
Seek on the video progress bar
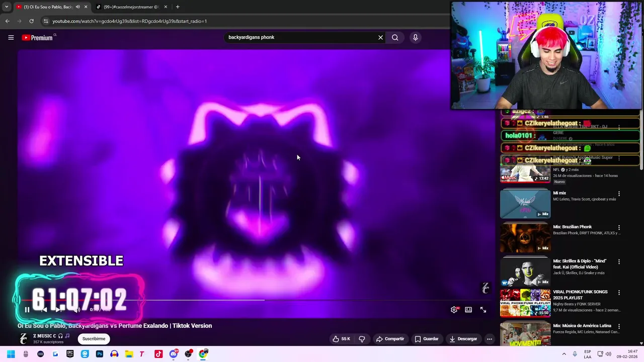257,300
